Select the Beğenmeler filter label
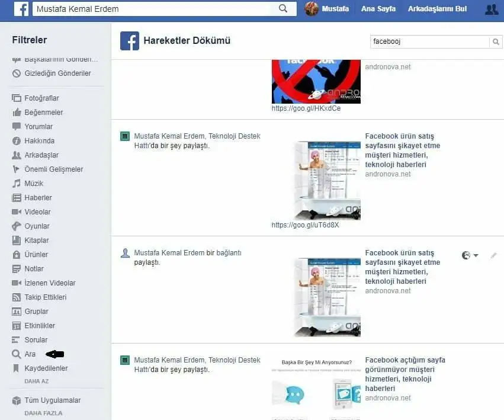 (x=44, y=112)
